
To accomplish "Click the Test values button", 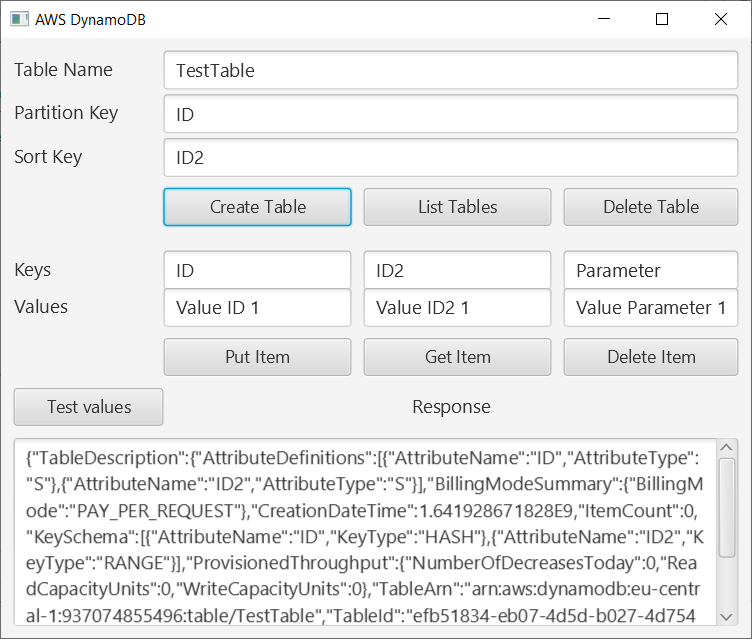I will [x=89, y=407].
